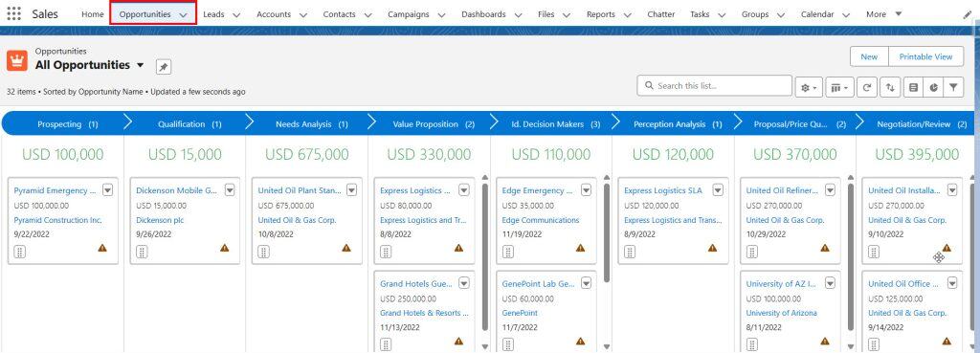Viewport: 980px width, 353px height.
Task: Click the Id. Decision Makers column scrollbar
Action: [x=606, y=232]
